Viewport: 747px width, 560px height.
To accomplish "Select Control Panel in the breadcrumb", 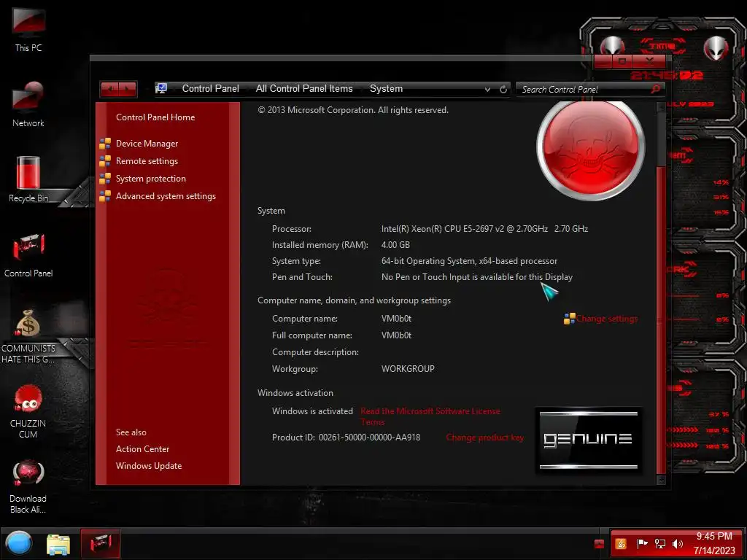I will (x=211, y=88).
